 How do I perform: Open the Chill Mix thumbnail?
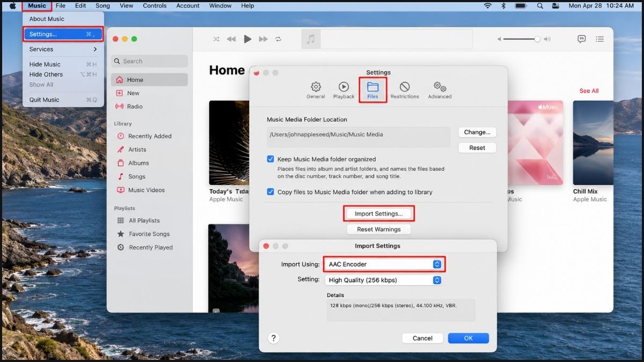point(593,143)
